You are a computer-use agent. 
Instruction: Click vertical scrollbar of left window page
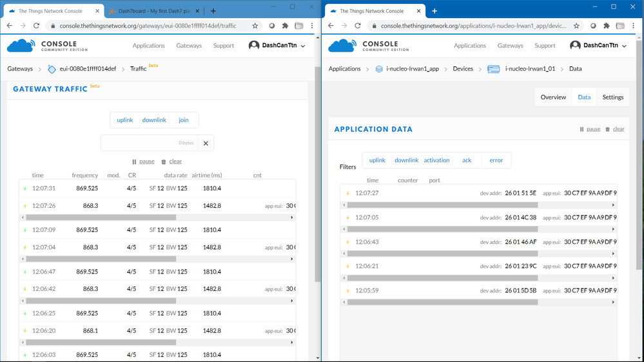[x=317, y=175]
